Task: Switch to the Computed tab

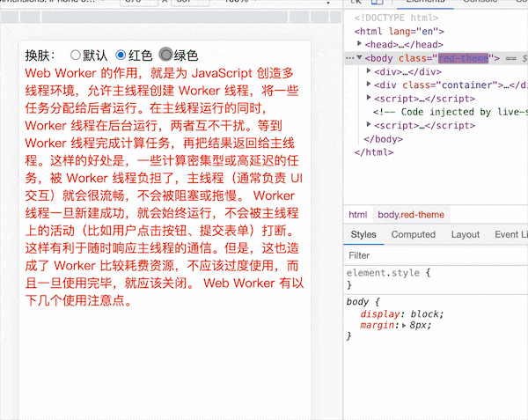Action: [x=414, y=234]
